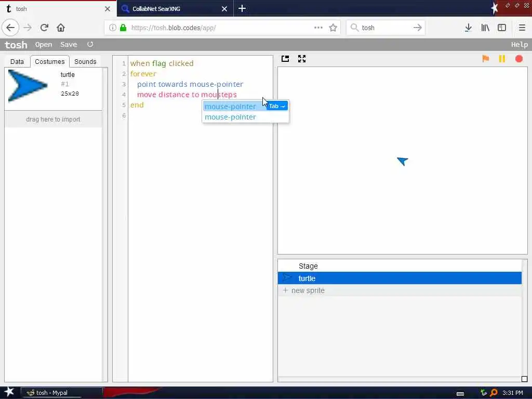This screenshot has height=399, width=532.
Task: Add a new sprite
Action: tap(400, 290)
